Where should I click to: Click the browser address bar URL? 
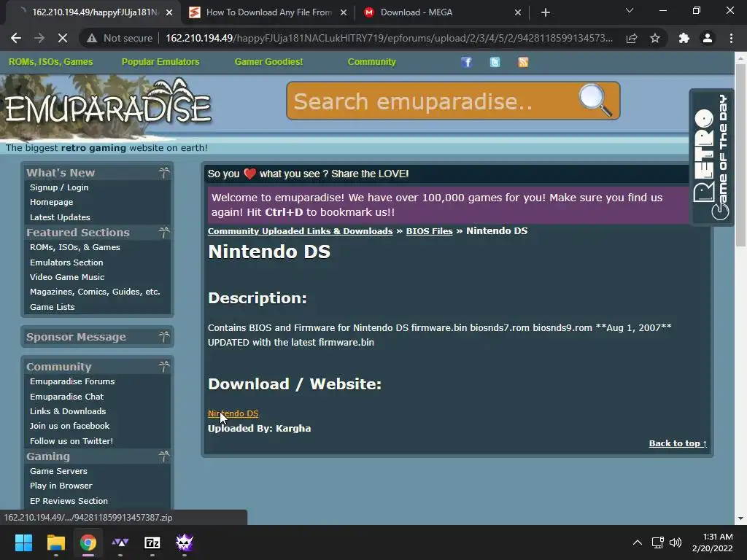pyautogui.click(x=389, y=38)
